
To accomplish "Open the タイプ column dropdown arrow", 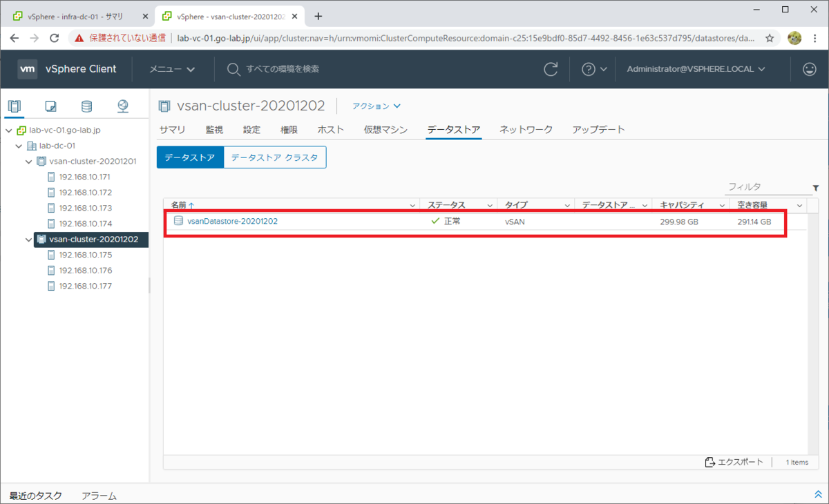I will (x=568, y=206).
